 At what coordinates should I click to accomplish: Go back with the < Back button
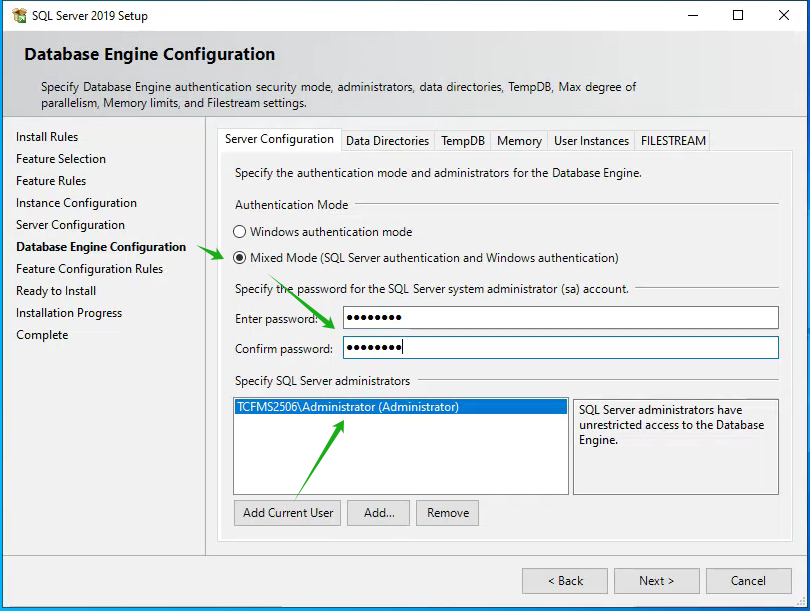(x=565, y=581)
